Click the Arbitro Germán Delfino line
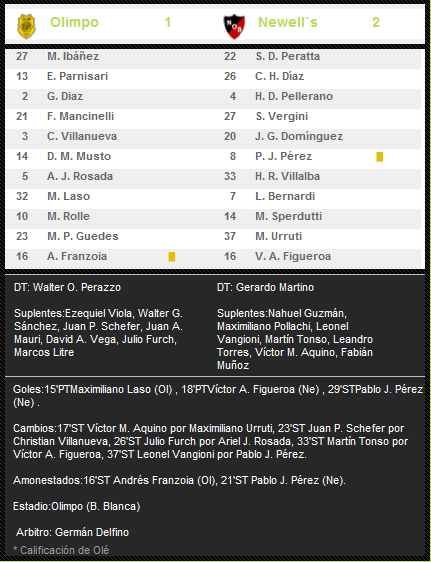Viewport: 431px width, 562px height. coord(72,532)
